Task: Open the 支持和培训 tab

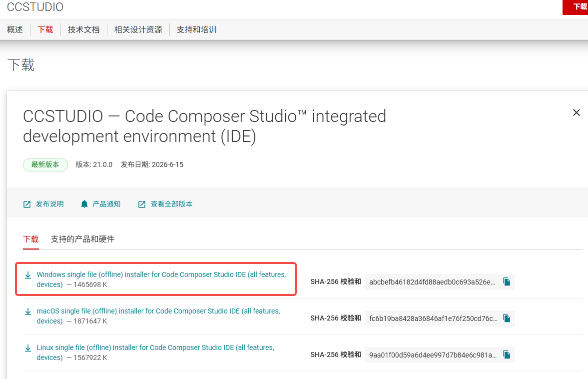Action: click(196, 29)
